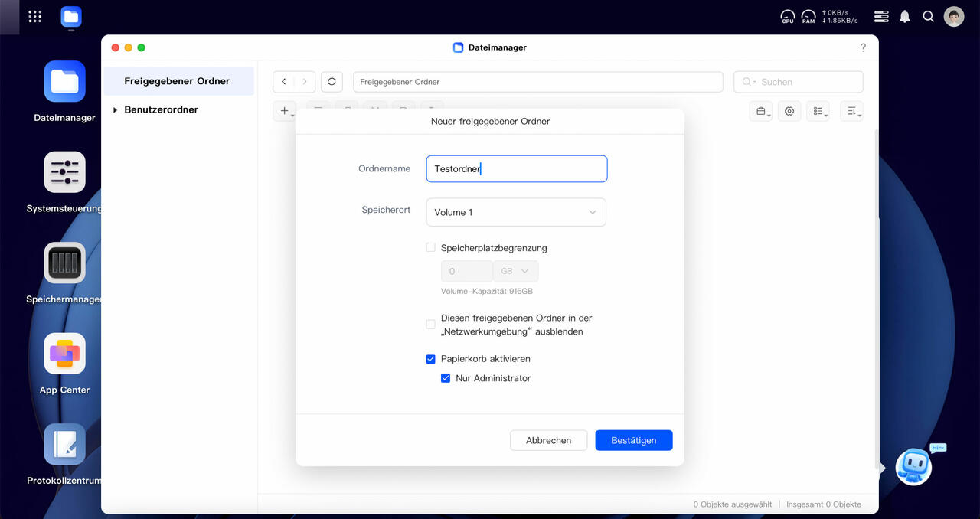
Task: Click Bestätigen to create folder
Action: tap(634, 440)
